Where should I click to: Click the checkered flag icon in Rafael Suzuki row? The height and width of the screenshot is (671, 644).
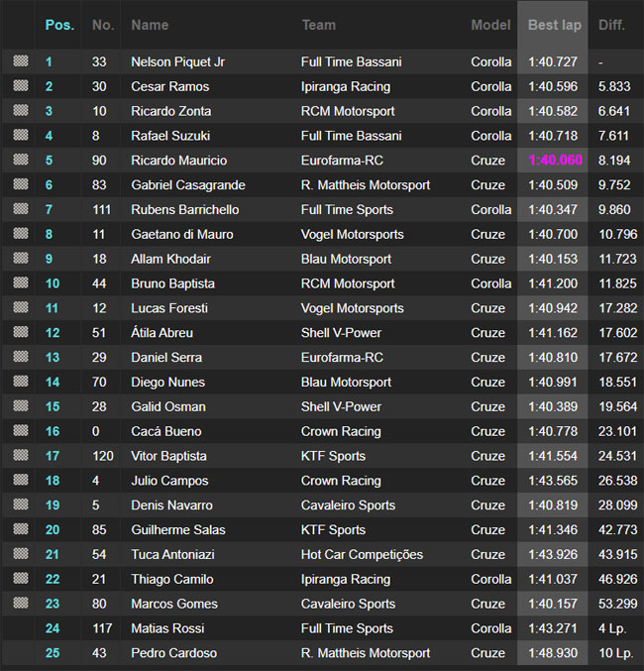21,135
